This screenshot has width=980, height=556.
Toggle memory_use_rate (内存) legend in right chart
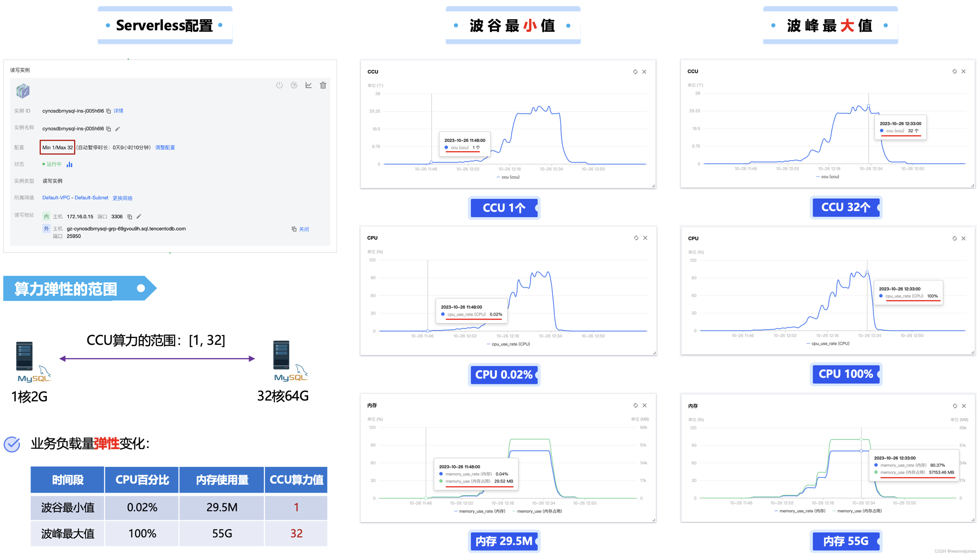(800, 511)
